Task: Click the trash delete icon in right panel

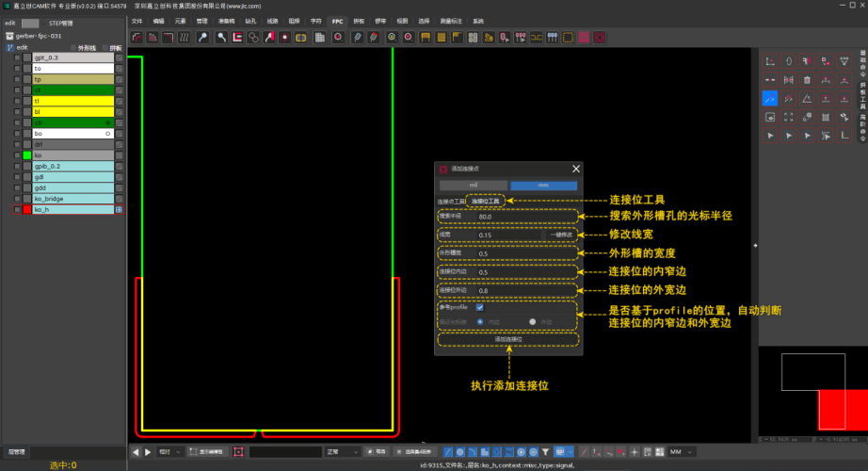Action: pos(807,80)
